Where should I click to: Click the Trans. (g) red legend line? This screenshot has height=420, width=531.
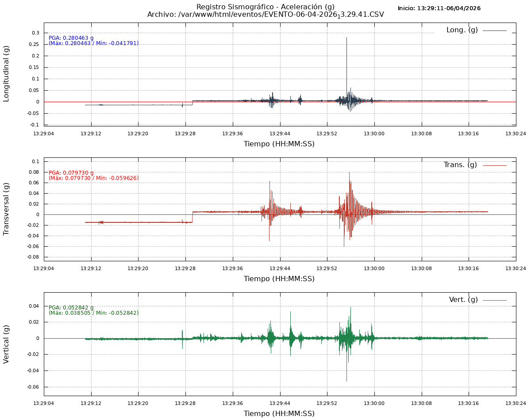(x=494, y=165)
